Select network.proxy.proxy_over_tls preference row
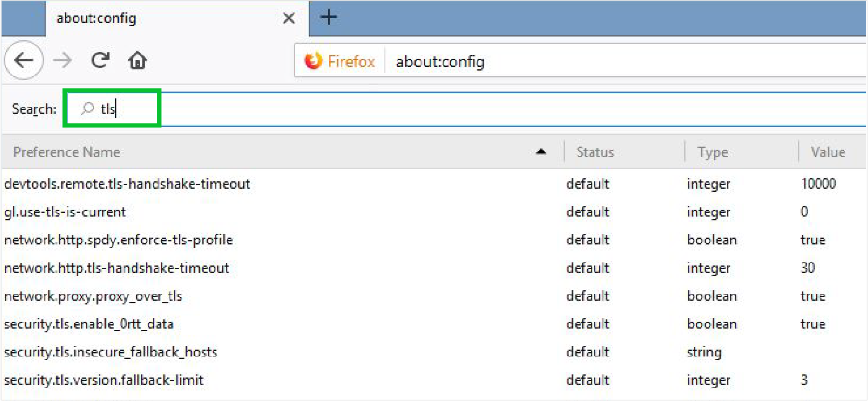The height and width of the screenshot is (401, 868). pos(93,296)
